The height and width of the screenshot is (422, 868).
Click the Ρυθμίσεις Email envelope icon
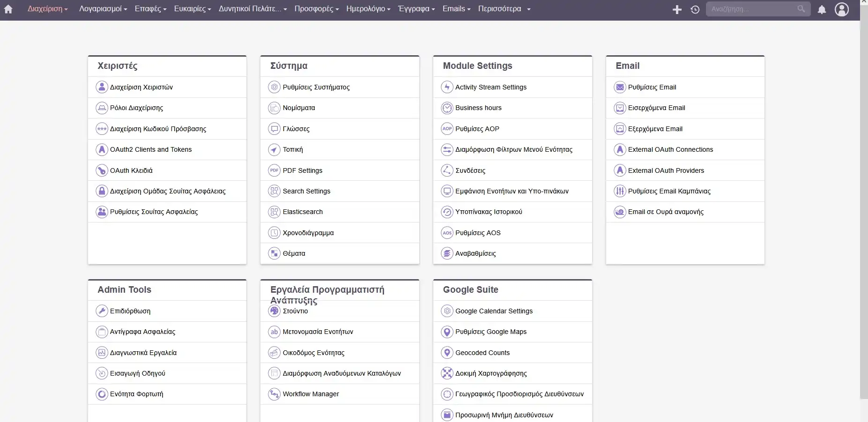point(620,87)
